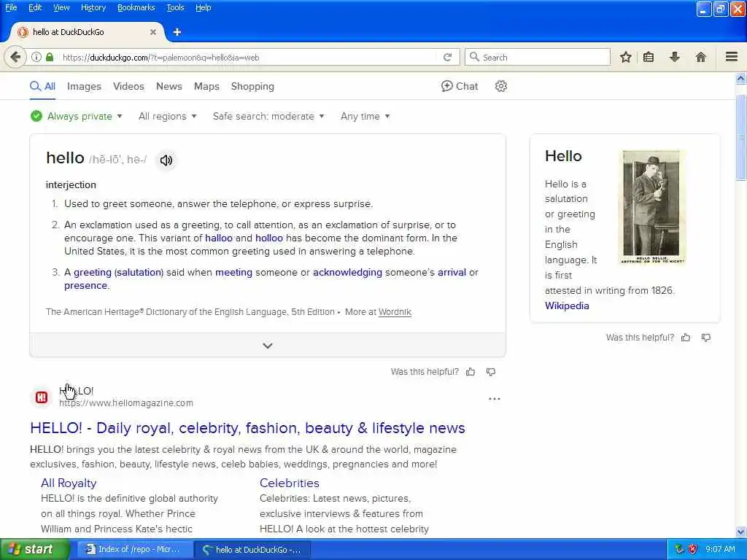Thumbs down the Wikipedia Hello panel
Viewport: 747px width, 560px height.
click(x=706, y=338)
